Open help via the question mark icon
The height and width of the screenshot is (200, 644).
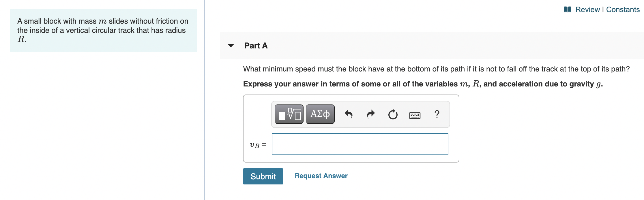(x=437, y=114)
